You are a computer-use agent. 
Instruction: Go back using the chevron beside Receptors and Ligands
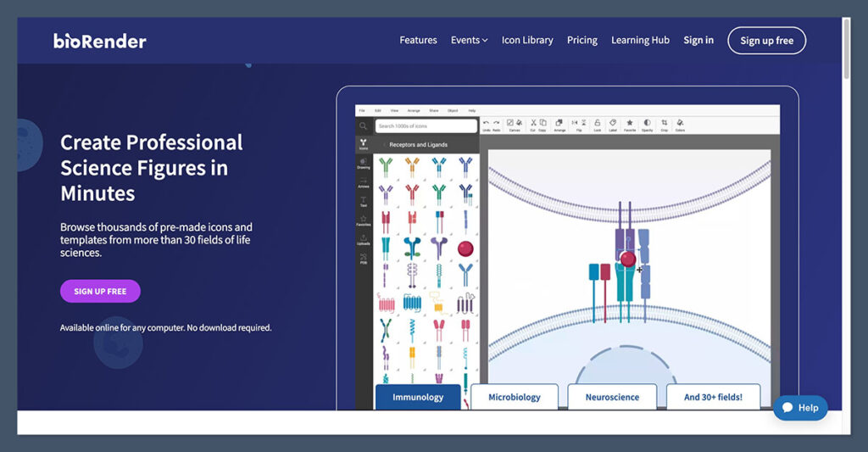384,144
